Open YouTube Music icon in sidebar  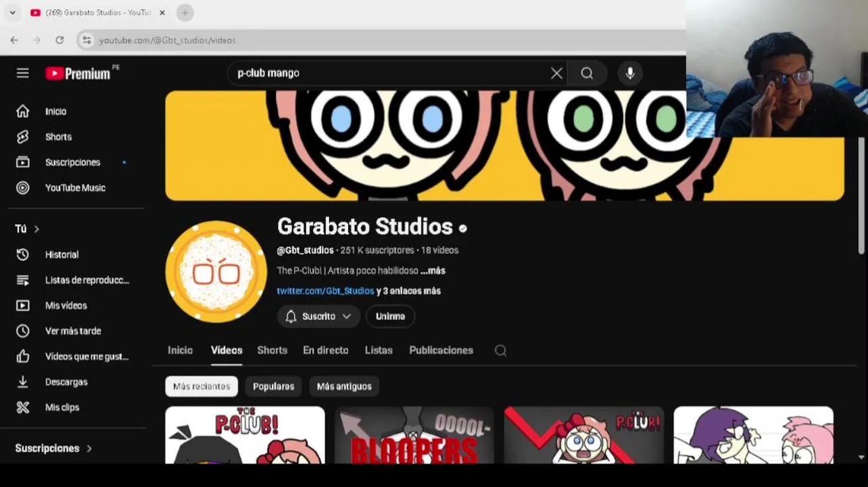23,188
